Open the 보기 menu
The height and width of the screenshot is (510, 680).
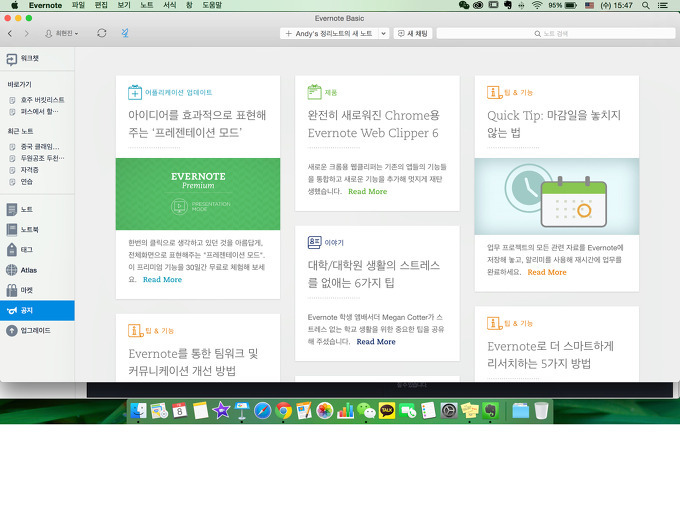tap(124, 5)
